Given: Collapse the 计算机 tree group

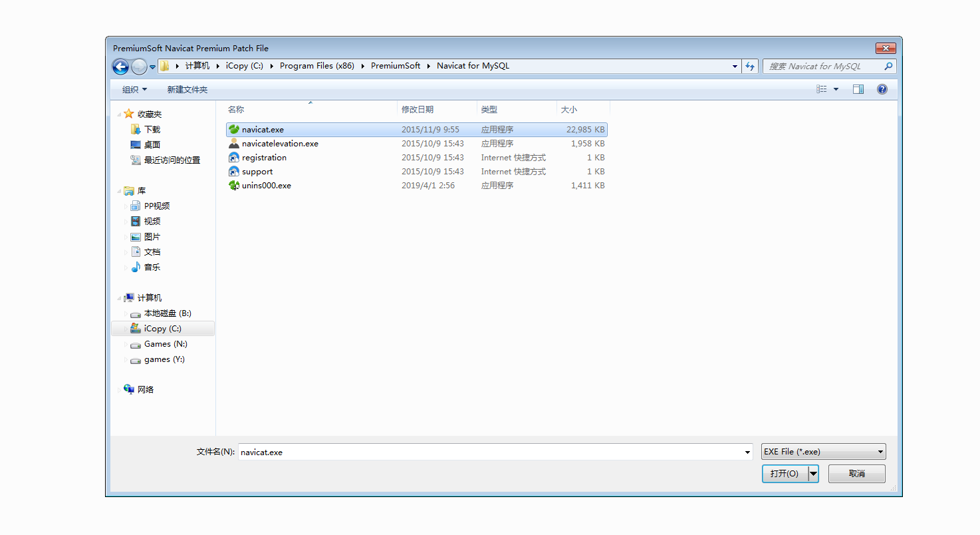Looking at the screenshot, I should pos(120,298).
